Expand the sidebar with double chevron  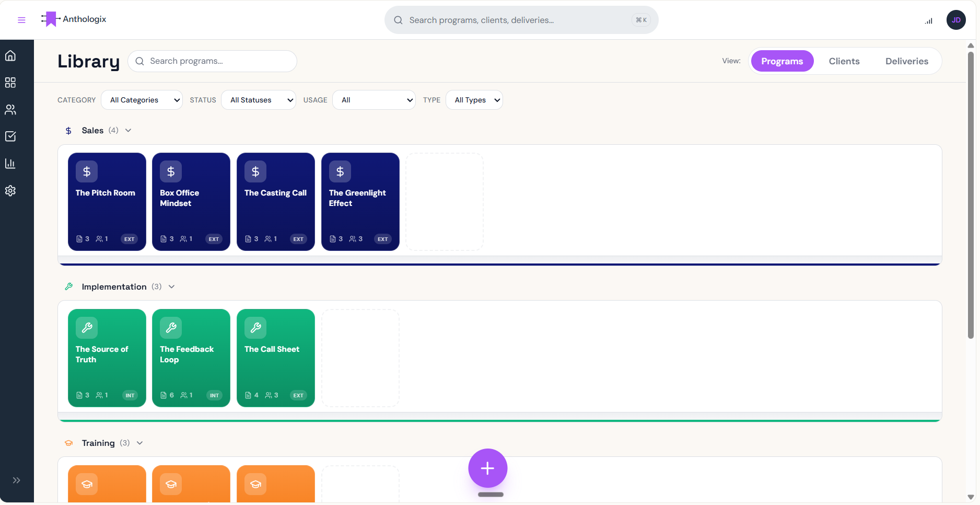(17, 480)
